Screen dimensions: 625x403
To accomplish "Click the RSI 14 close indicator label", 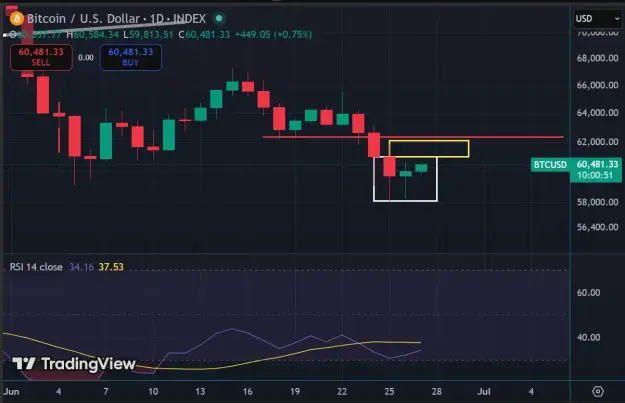I will point(36,267).
